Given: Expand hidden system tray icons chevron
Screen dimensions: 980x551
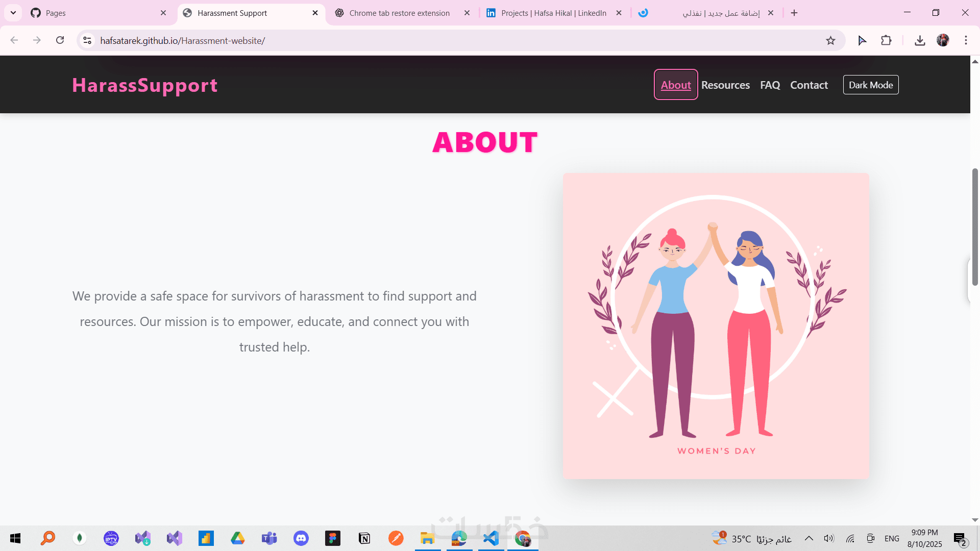Looking at the screenshot, I should 809,538.
